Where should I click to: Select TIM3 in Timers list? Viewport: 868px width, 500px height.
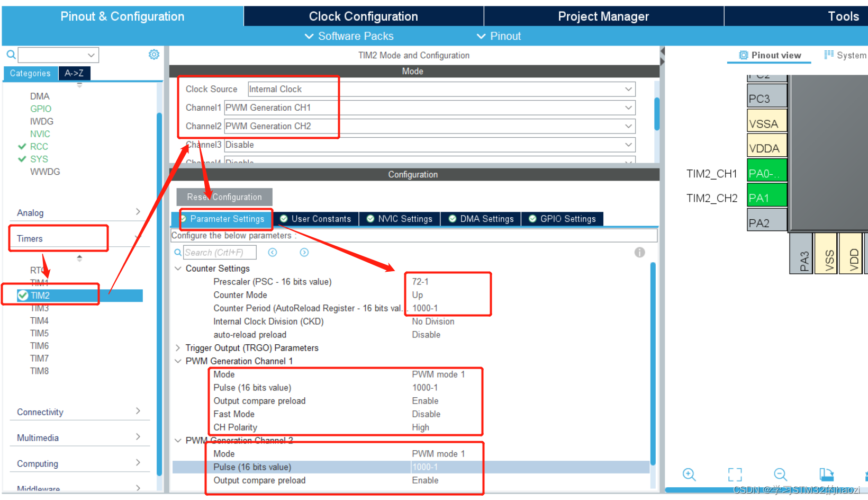(x=40, y=308)
